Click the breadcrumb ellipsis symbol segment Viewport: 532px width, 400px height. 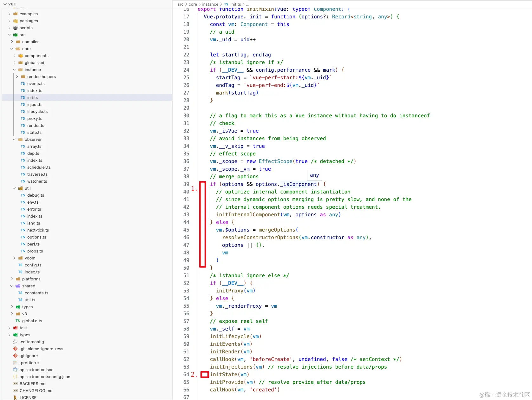point(248,4)
